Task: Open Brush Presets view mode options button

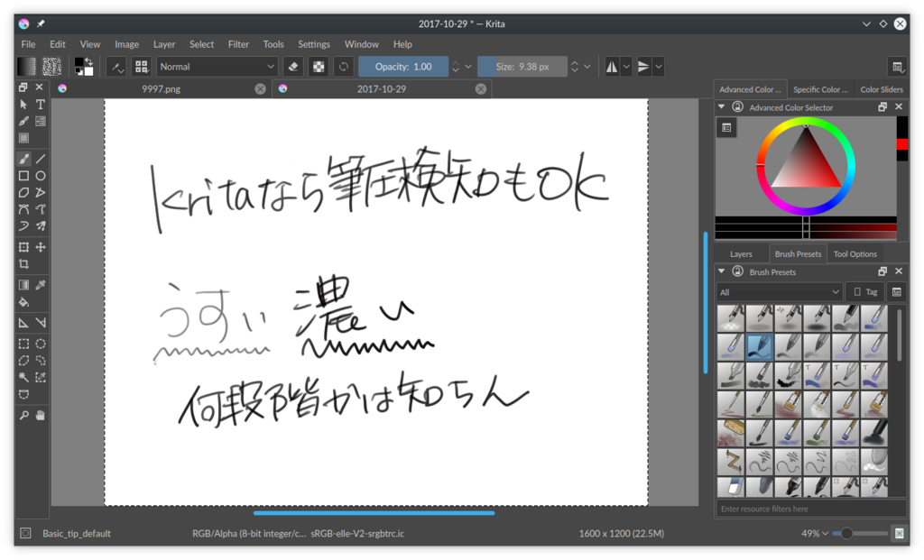Action: (x=897, y=292)
